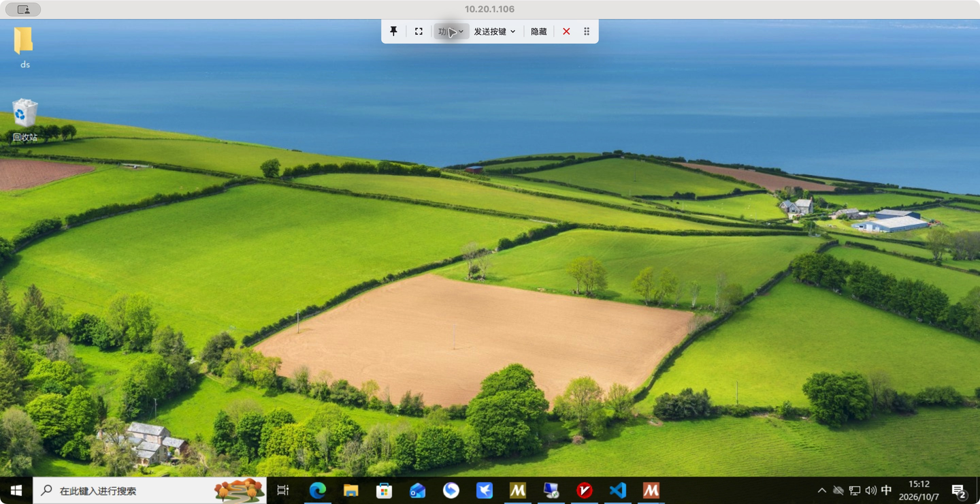Open the notification center icon
The width and height of the screenshot is (980, 504).
[x=959, y=490]
